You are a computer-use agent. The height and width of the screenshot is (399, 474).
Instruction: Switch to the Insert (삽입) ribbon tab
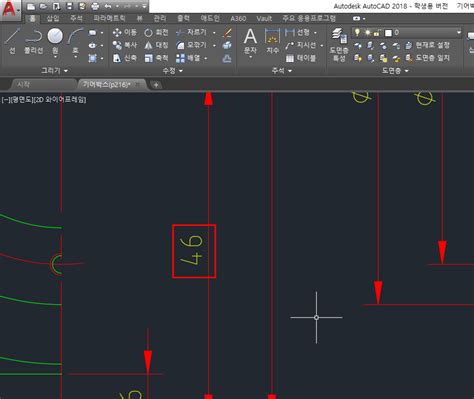[x=53, y=19]
